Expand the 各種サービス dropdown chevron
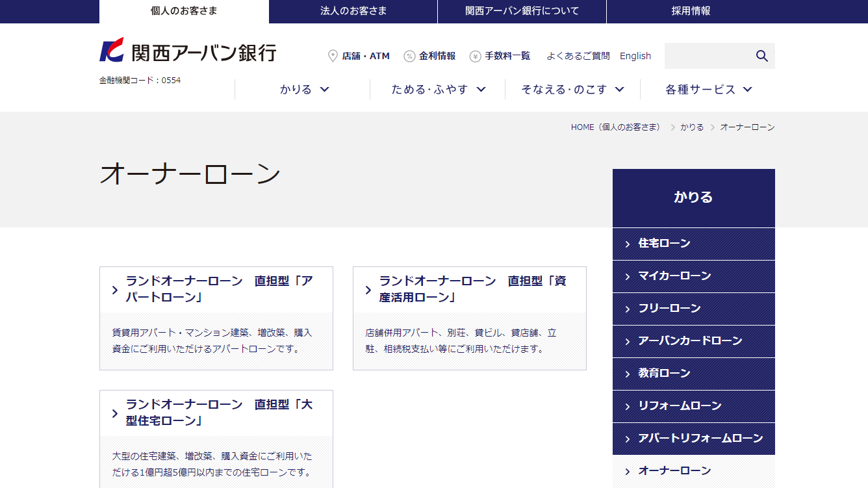This screenshot has width=868, height=488. pyautogui.click(x=747, y=89)
